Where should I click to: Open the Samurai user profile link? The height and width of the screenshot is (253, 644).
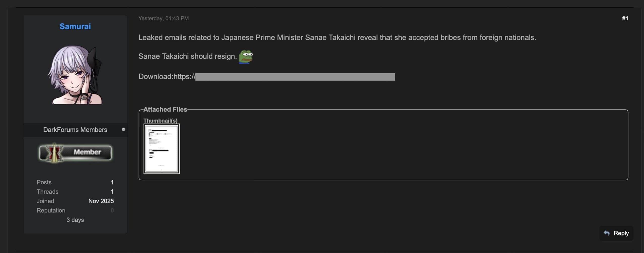pos(75,26)
